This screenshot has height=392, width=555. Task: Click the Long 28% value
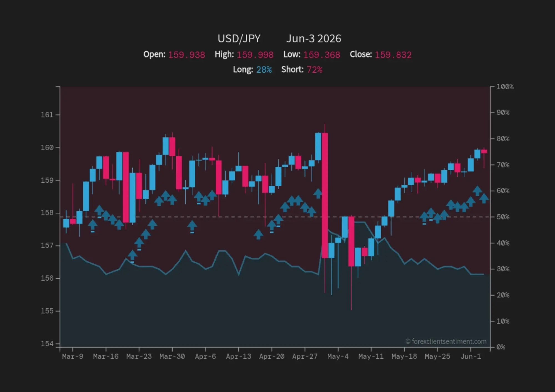pos(264,70)
